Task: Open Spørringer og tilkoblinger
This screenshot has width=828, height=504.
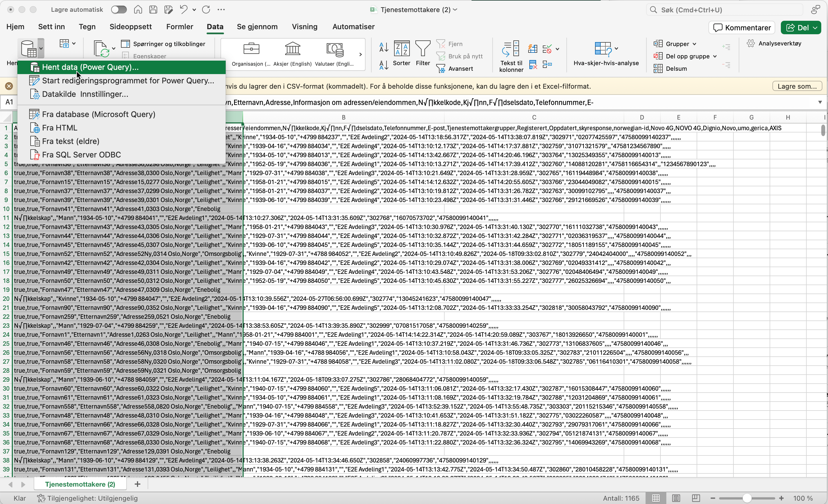Action: click(163, 44)
